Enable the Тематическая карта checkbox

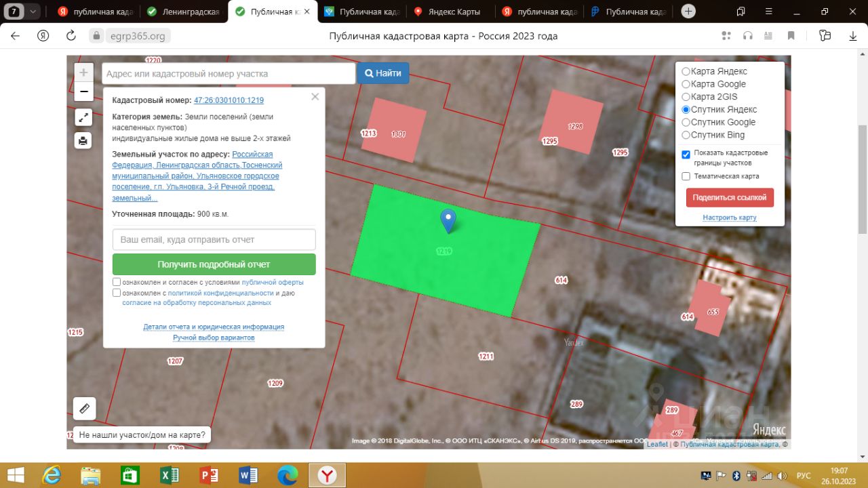pyautogui.click(x=686, y=176)
